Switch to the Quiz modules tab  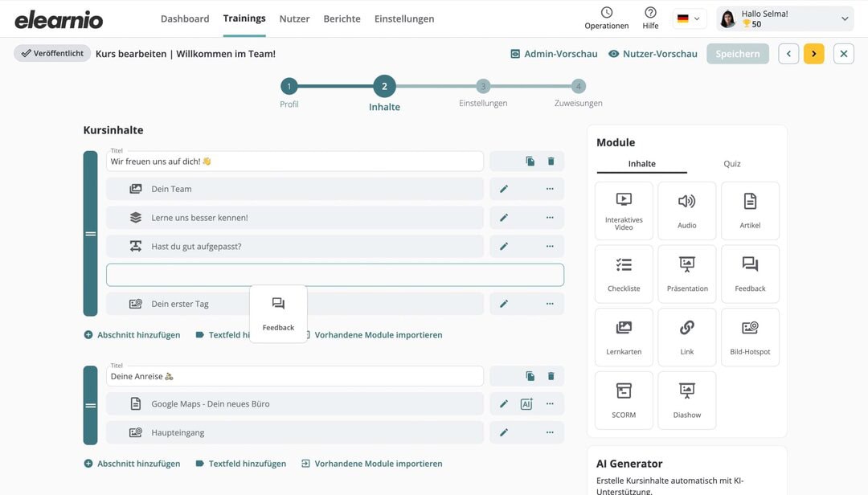pyautogui.click(x=732, y=164)
